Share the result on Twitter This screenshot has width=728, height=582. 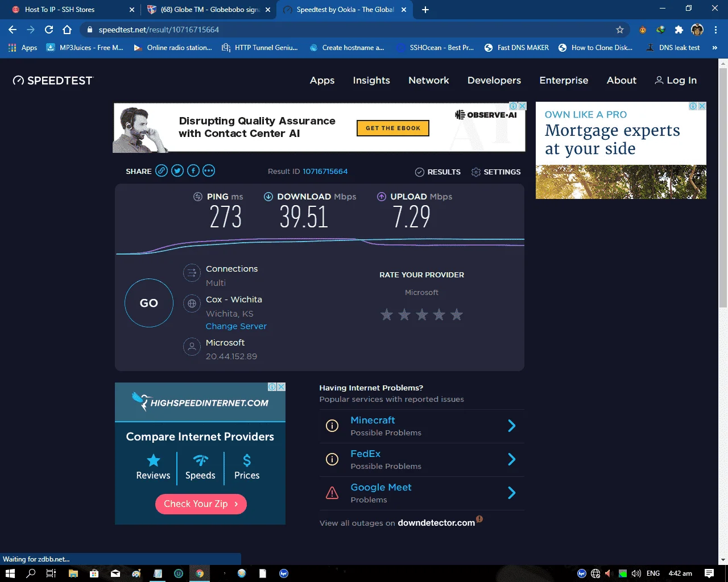pos(177,171)
